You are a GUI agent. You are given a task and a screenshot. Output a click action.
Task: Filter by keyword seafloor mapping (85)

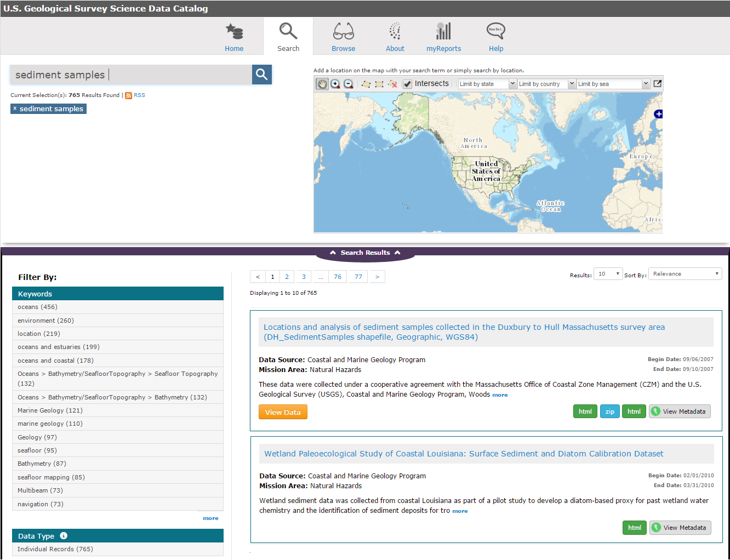coord(118,477)
